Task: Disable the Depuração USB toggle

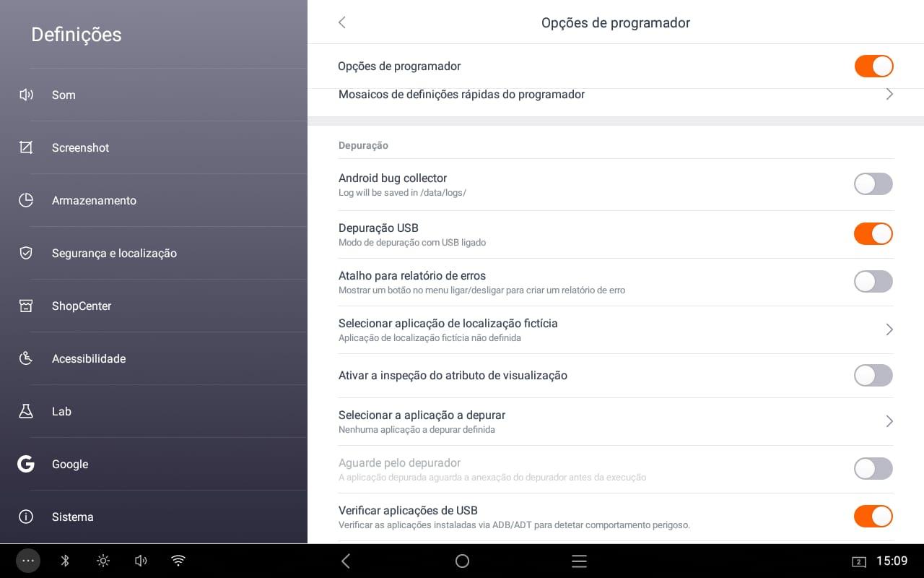Action: click(873, 234)
